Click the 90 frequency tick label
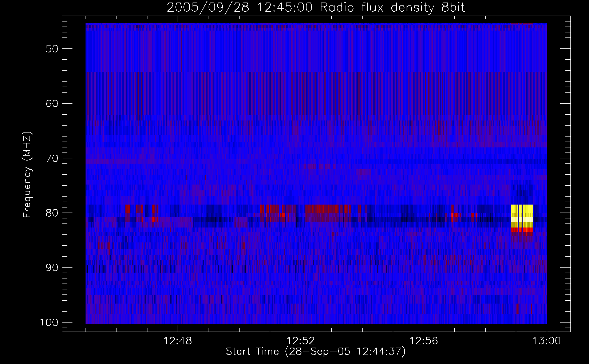 [52, 268]
